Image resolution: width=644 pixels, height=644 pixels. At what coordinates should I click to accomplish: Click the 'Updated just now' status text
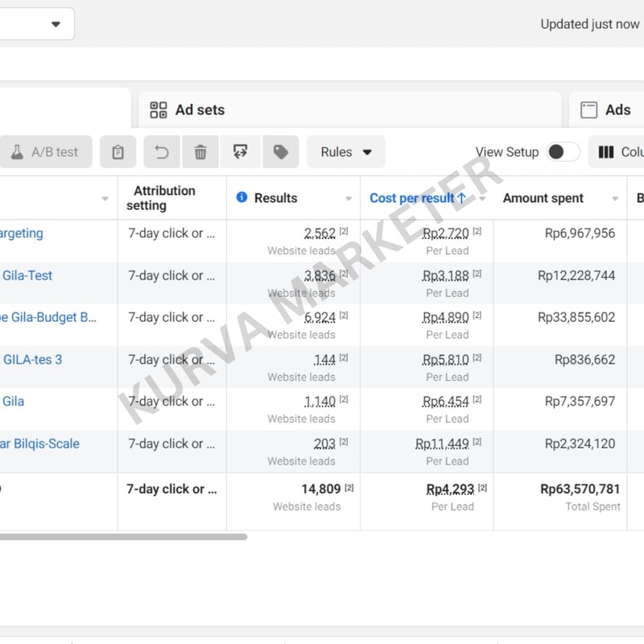click(x=590, y=24)
